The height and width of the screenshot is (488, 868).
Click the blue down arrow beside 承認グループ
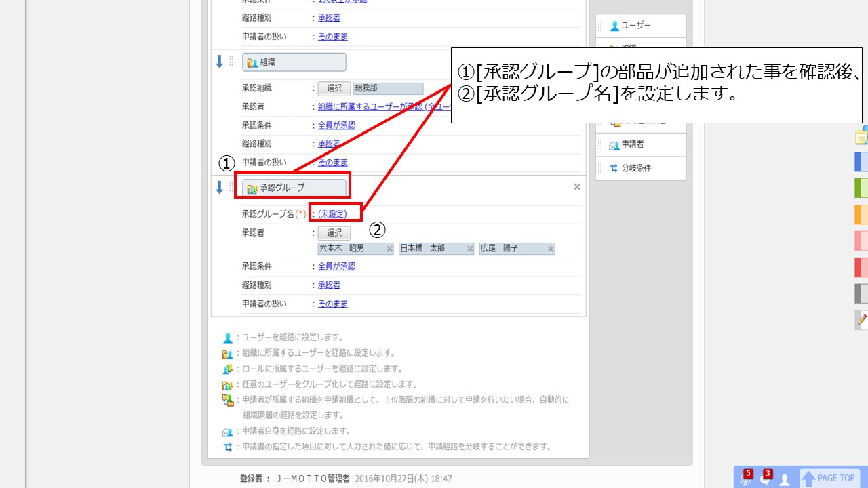[219, 188]
